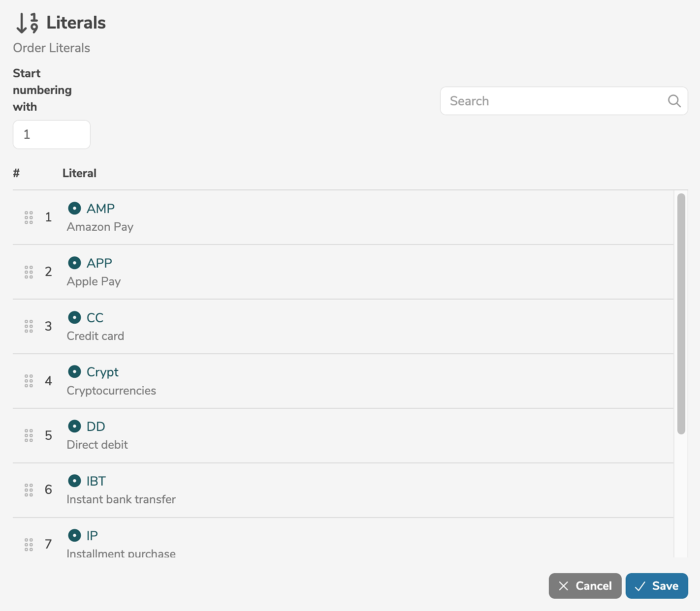
Task: Click the magnifier icon in Search box
Action: click(x=674, y=101)
